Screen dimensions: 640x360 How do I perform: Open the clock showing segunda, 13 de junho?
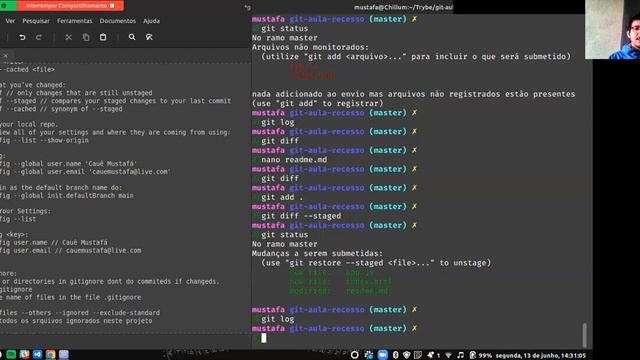[x=540, y=356]
